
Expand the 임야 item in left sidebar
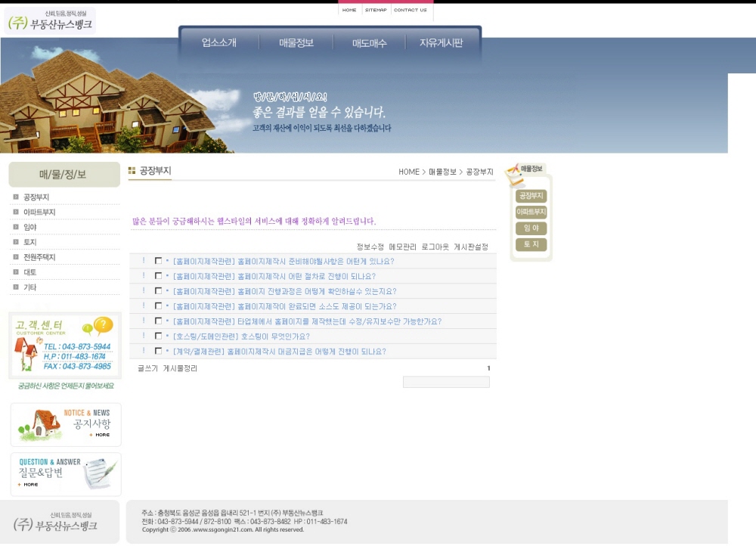29,227
